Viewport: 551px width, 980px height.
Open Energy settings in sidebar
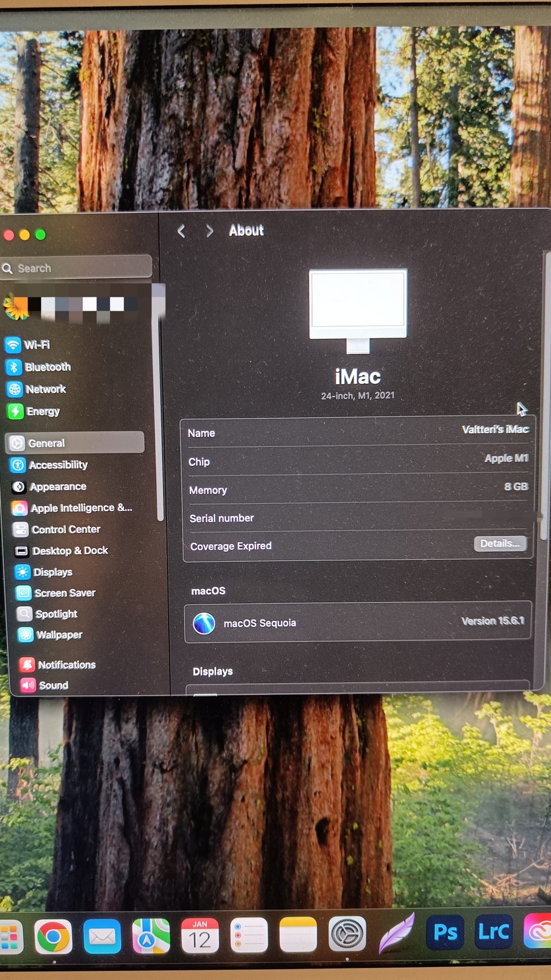point(34,412)
